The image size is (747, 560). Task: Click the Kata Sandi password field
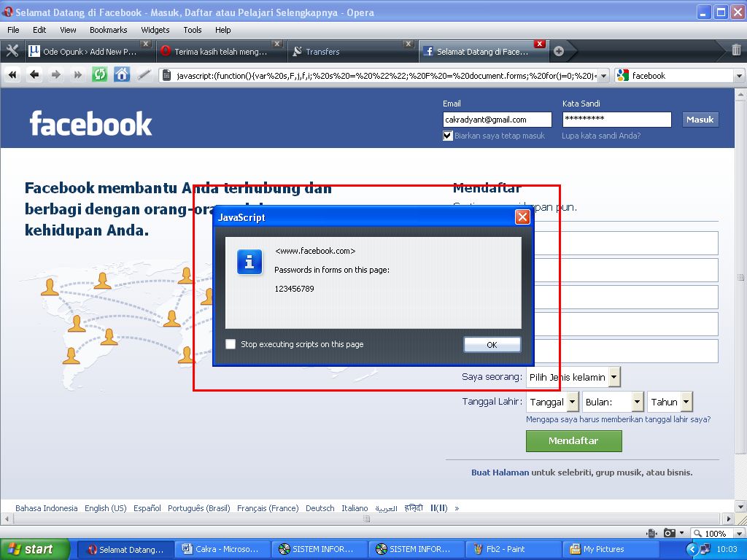[x=617, y=120]
